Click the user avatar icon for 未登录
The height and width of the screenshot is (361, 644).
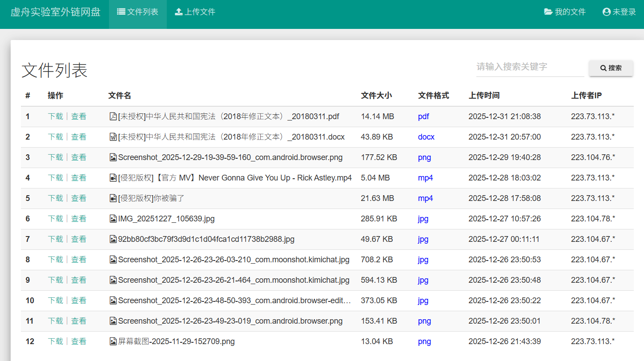tap(606, 12)
